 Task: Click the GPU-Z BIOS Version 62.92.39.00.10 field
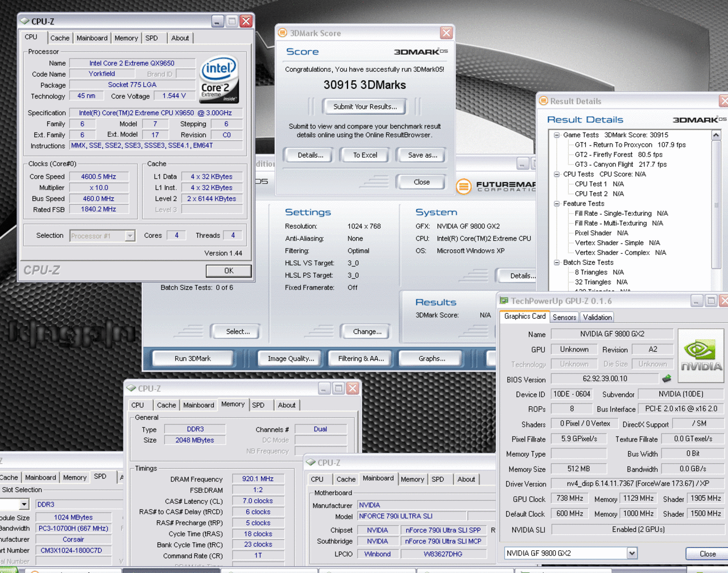[605, 378]
